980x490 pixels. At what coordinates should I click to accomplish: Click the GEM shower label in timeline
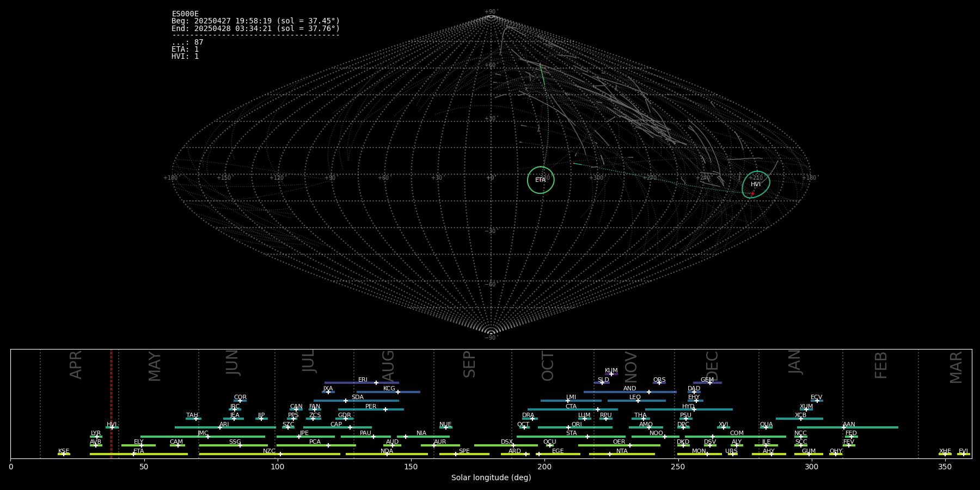pyautogui.click(x=707, y=380)
